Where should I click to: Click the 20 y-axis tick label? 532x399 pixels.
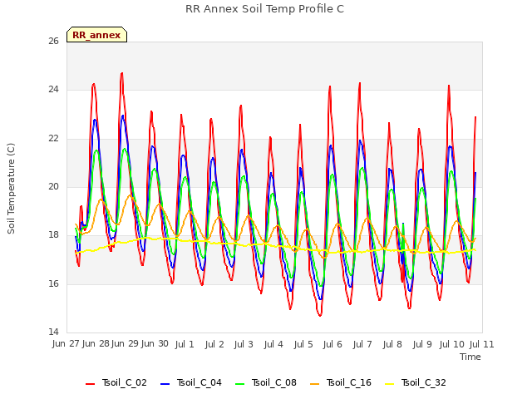tap(53, 186)
